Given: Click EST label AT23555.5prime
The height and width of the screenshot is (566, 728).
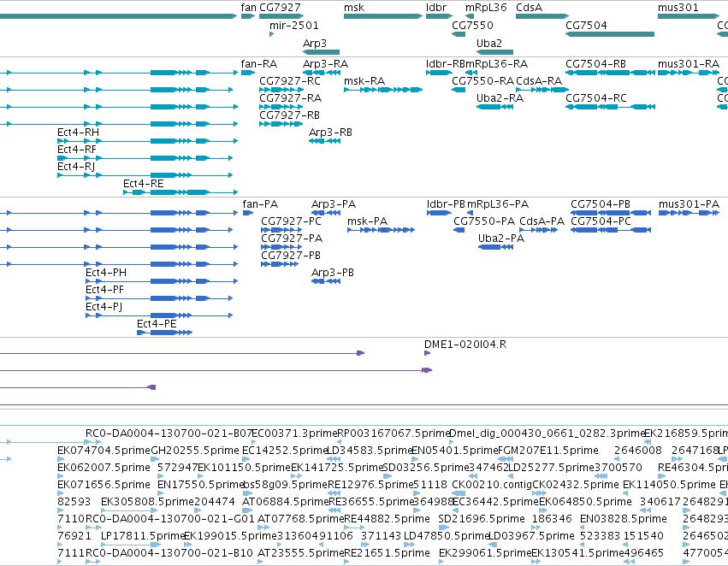Looking at the screenshot, I should point(300,552).
